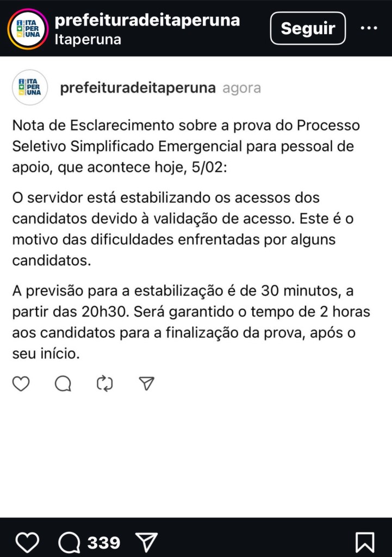
Task: Open the three-dot more options menu
Action: [x=369, y=28]
